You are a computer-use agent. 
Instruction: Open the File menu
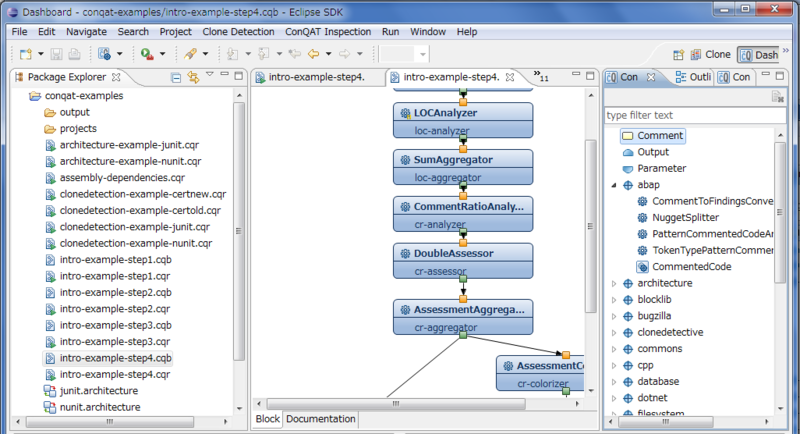[x=19, y=32]
